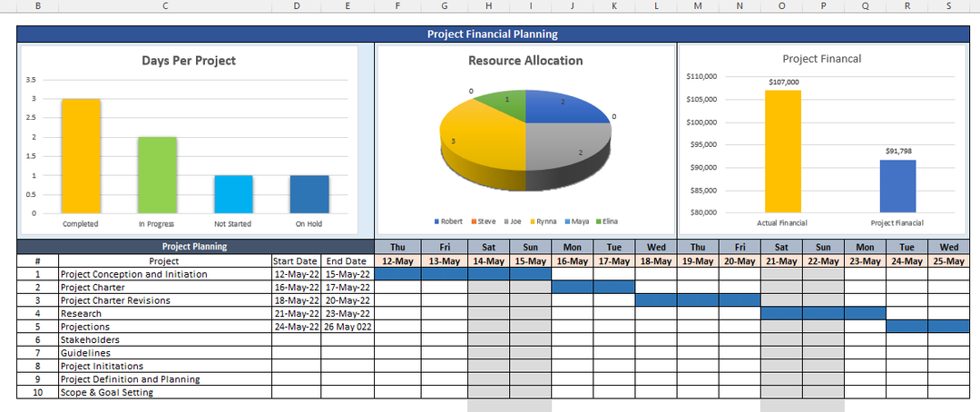Click the Days Per Project chart title
Viewport: 980px width, 412px height.
click(x=189, y=61)
